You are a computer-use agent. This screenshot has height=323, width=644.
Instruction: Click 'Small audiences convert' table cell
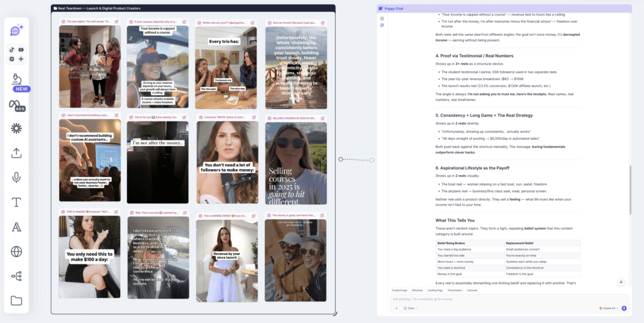542,249
